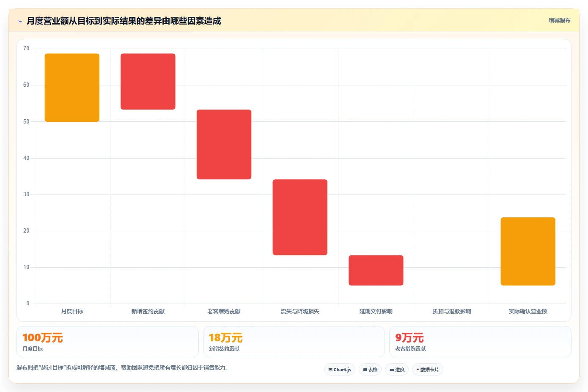
Task: Open the 9万元 老客增购贡献 card
Action: point(480,342)
